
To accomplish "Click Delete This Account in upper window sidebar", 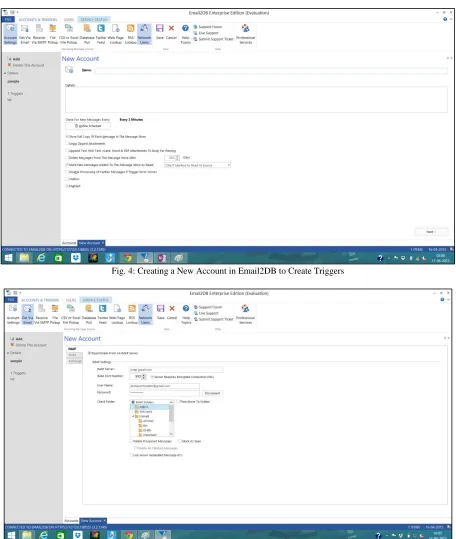I will click(x=26, y=65).
